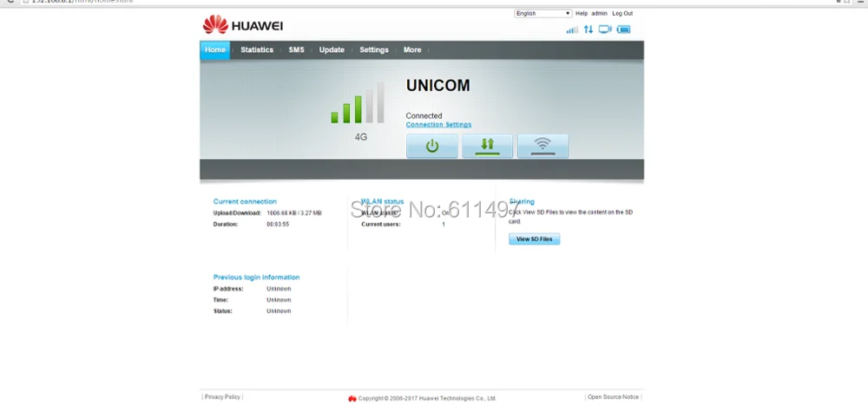Viewport: 868px width, 418px height.
Task: Go to the Update tab
Action: point(332,49)
